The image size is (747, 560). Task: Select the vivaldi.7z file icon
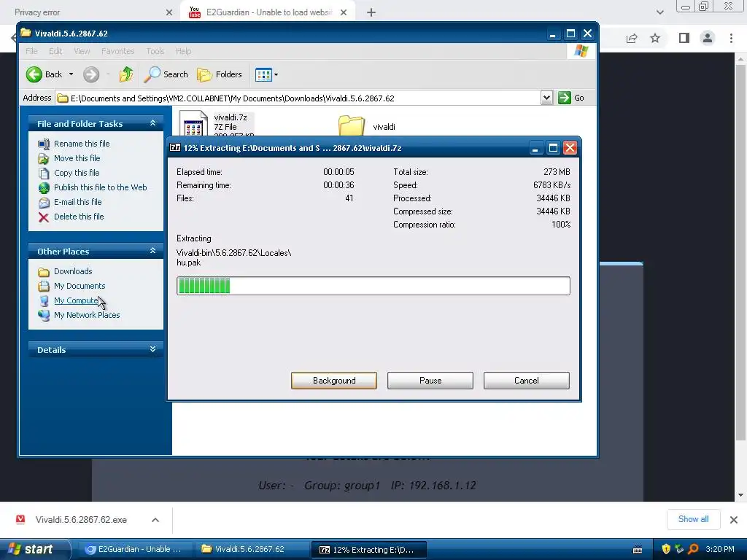pyautogui.click(x=194, y=124)
